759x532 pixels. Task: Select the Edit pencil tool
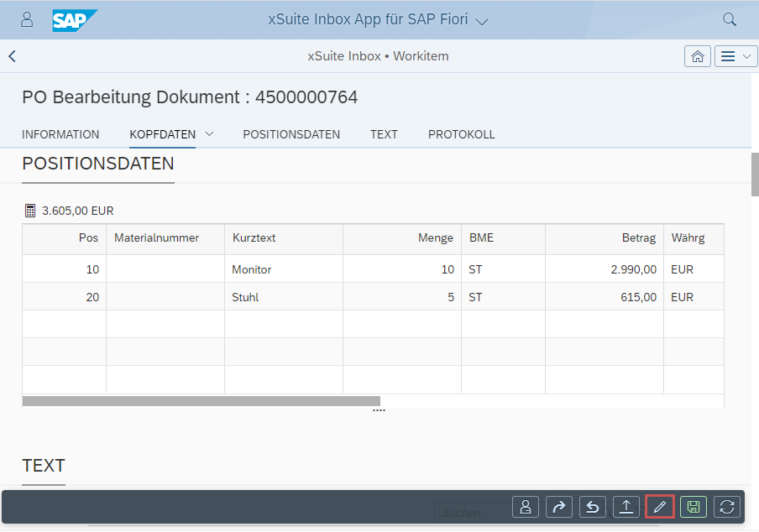coord(659,507)
